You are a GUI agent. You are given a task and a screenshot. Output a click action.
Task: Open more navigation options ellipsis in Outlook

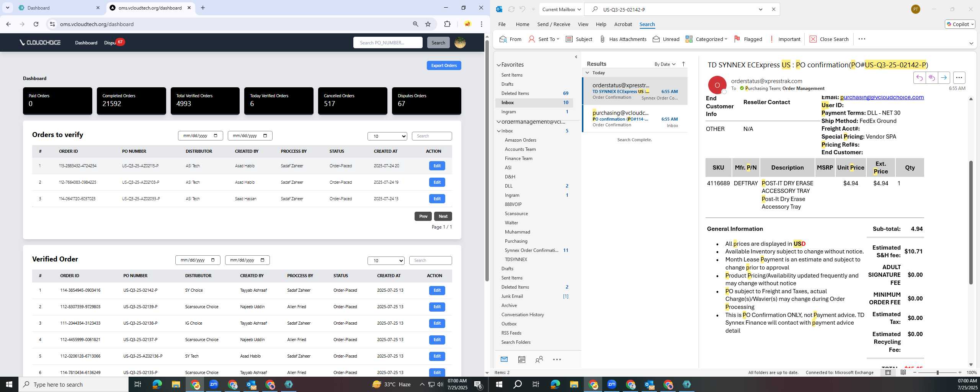click(x=557, y=359)
